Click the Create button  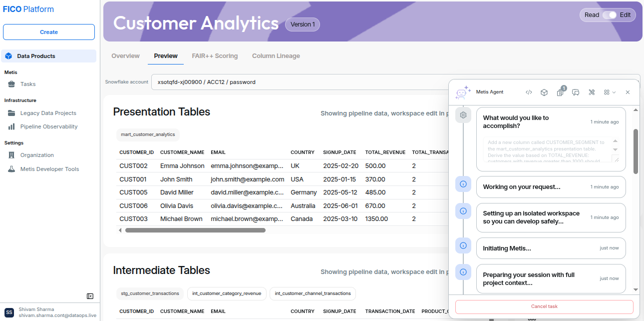click(x=49, y=32)
